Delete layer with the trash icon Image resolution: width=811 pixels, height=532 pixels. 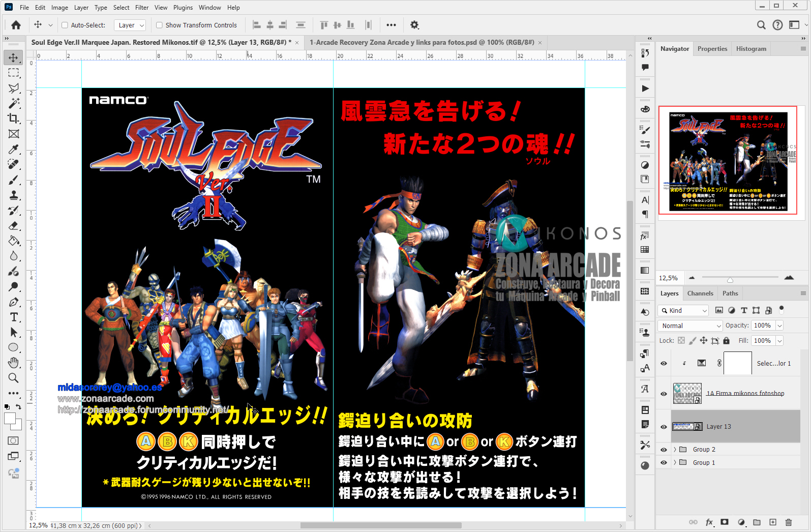[789, 522]
